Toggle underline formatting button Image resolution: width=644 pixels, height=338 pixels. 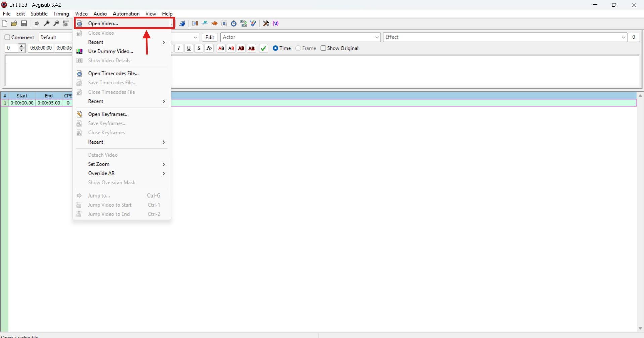pyautogui.click(x=189, y=48)
